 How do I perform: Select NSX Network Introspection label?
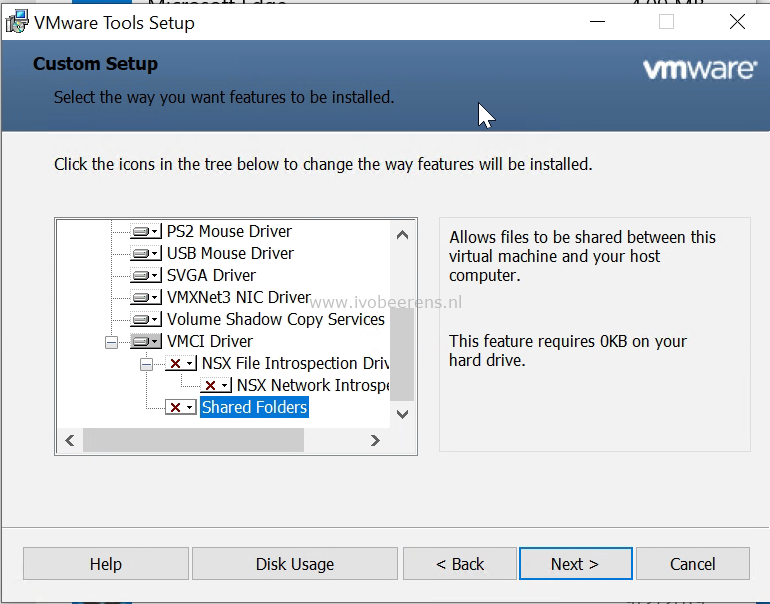[x=313, y=385]
